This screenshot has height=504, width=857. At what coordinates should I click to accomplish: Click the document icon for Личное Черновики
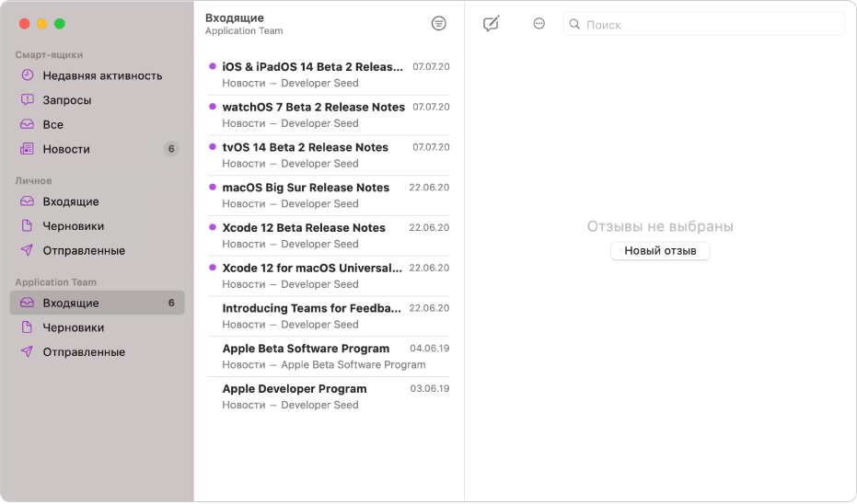pos(28,225)
